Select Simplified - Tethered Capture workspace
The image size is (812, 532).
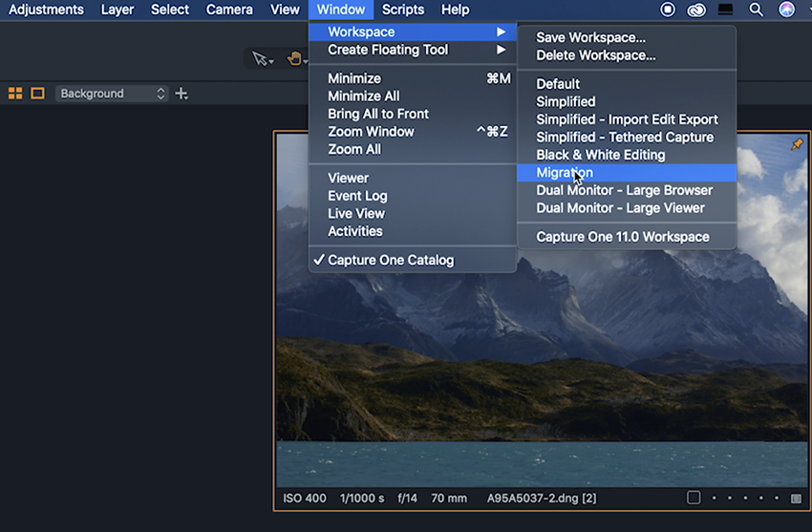click(627, 138)
